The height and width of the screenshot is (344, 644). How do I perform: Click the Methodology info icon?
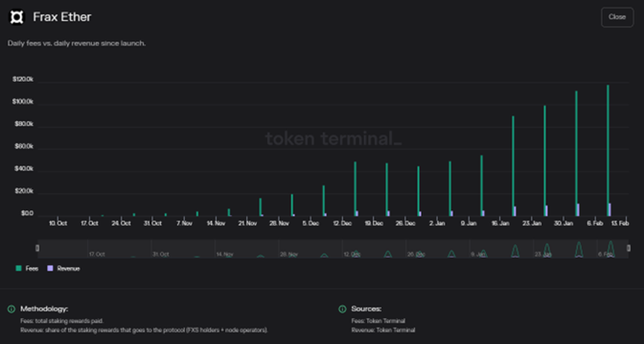11,309
